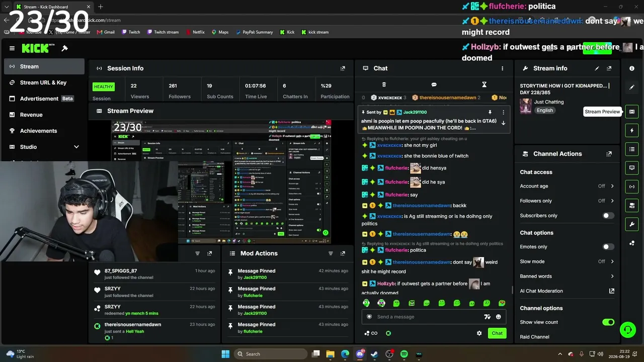Image resolution: width=644 pixels, height=362 pixels.
Task: Click the info icon at top of right rail
Action: click(x=632, y=68)
